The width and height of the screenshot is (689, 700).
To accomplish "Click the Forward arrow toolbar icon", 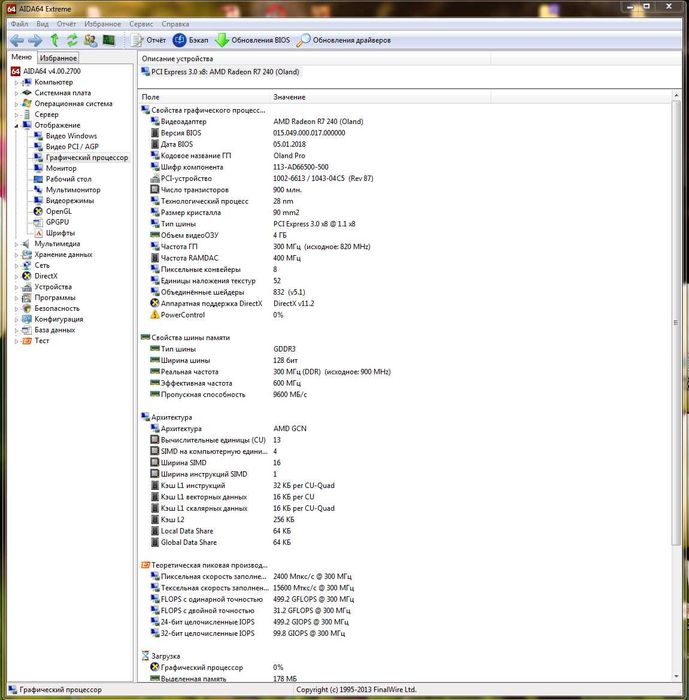I will click(35, 41).
